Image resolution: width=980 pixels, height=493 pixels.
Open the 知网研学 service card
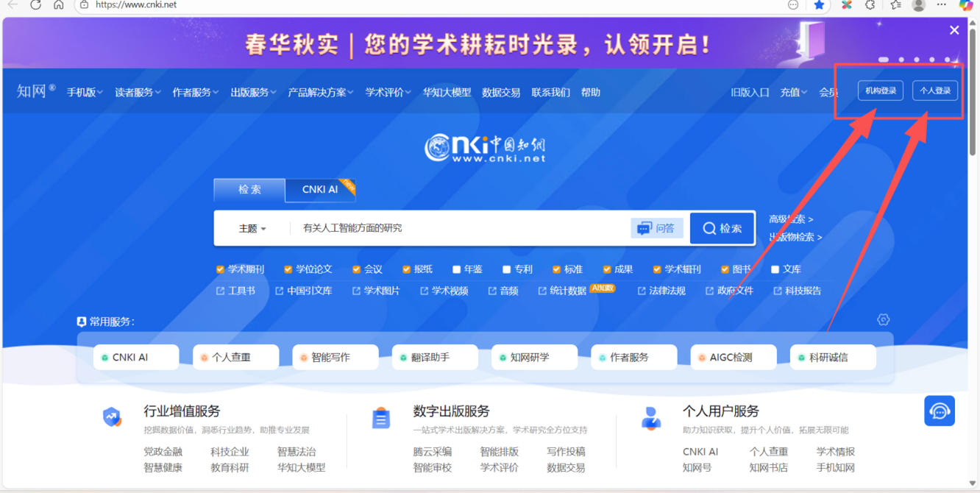(534, 357)
